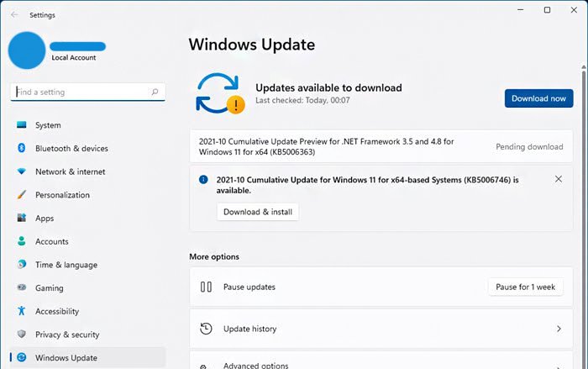
Task: Click the Updates available to download heading
Action: tap(328, 88)
